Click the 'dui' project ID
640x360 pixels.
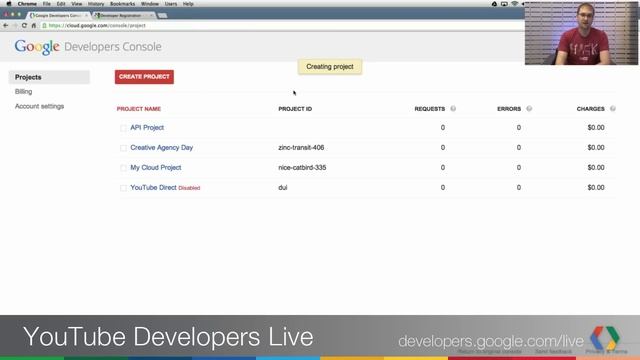click(x=283, y=187)
